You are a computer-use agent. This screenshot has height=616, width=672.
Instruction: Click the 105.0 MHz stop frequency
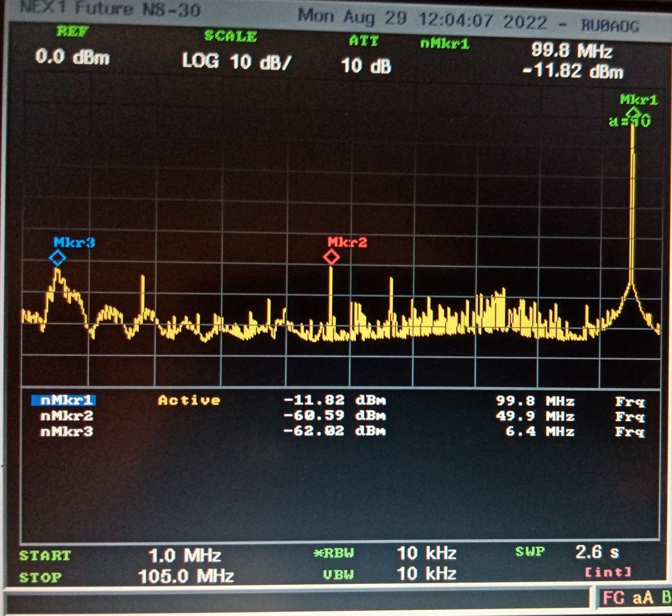tap(186, 576)
